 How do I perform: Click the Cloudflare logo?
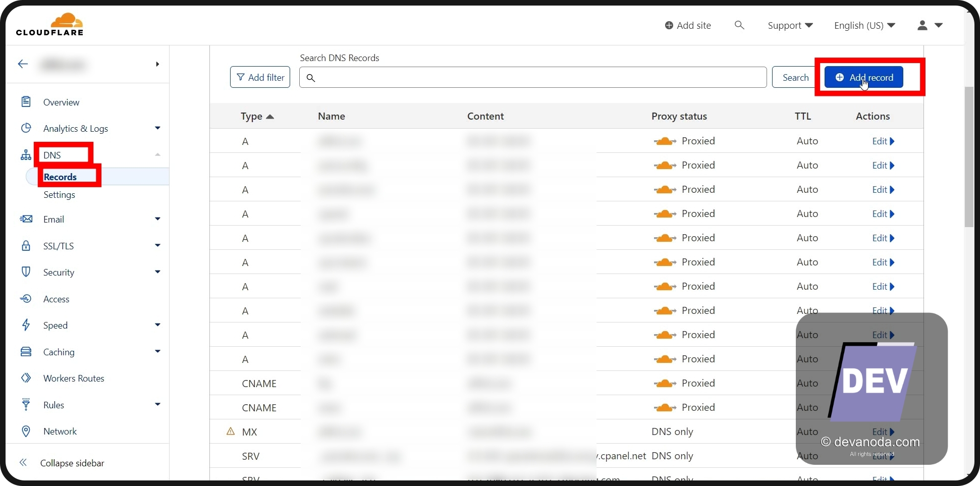pos(49,25)
